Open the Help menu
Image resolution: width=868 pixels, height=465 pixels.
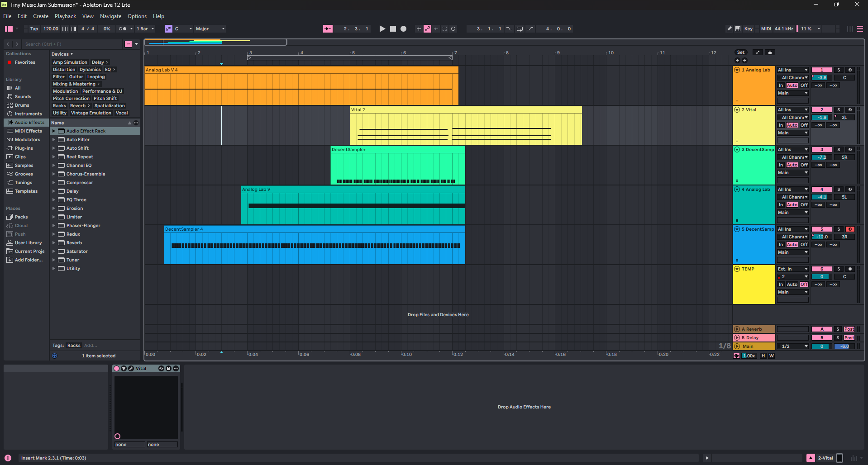coord(159,16)
